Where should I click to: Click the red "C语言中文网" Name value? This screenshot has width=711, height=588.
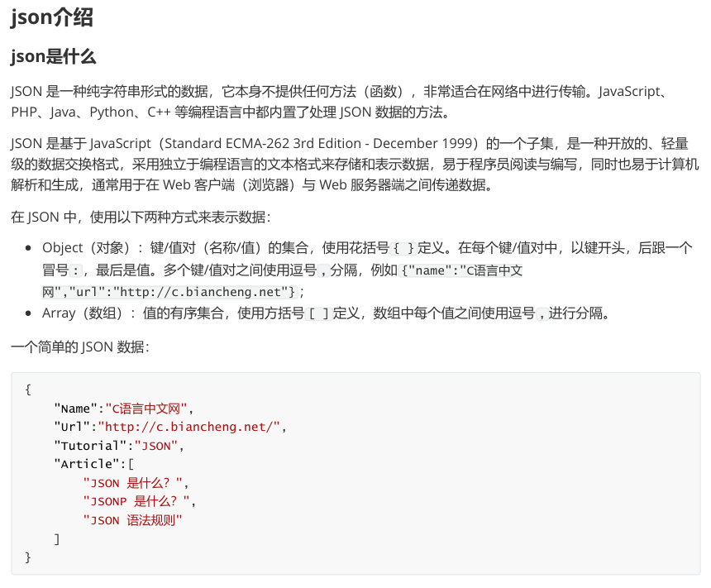(x=146, y=409)
